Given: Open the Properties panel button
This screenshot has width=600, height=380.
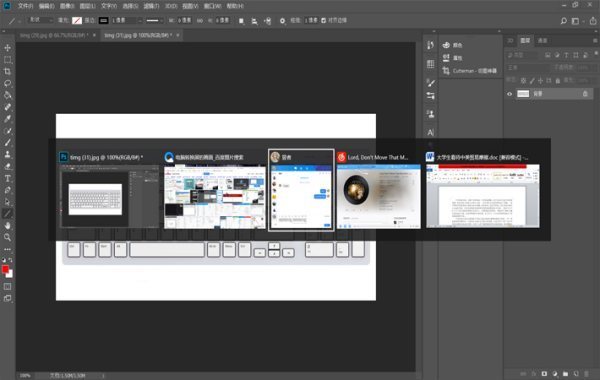Looking at the screenshot, I should click(x=452, y=58).
